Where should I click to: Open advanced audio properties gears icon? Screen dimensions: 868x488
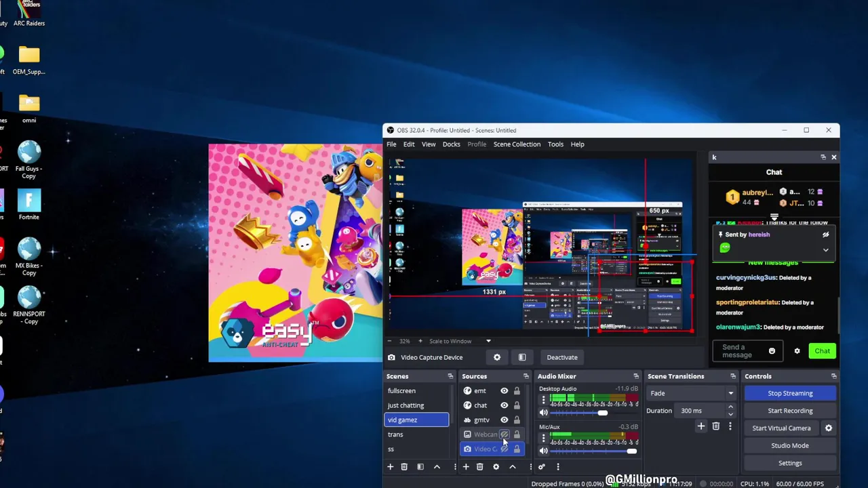[x=542, y=466]
